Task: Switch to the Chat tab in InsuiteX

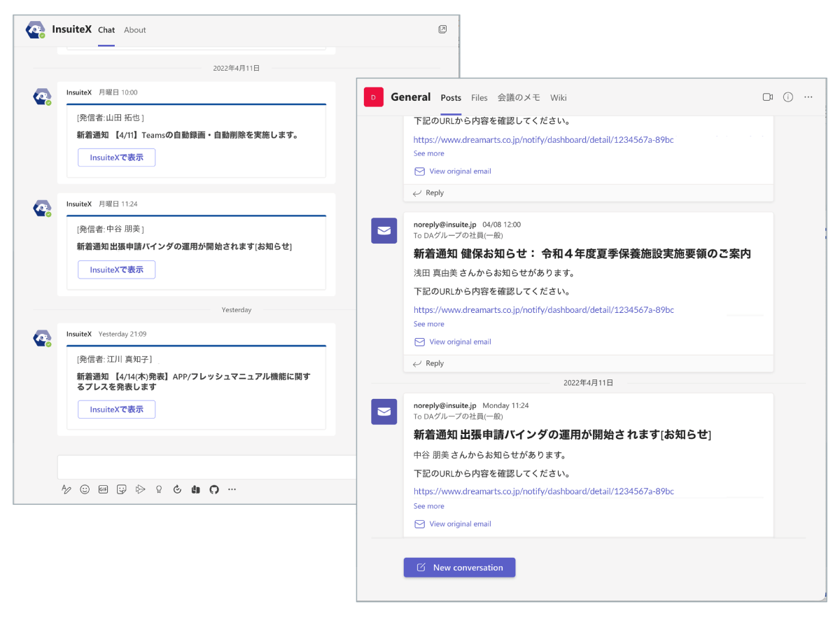Action: pos(106,30)
